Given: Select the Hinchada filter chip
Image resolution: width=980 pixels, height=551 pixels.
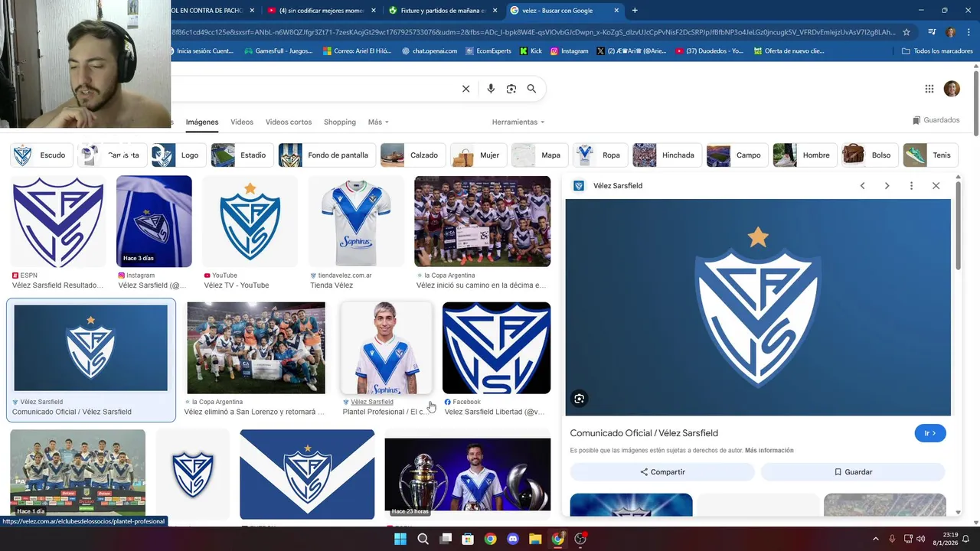Looking at the screenshot, I should (x=666, y=155).
